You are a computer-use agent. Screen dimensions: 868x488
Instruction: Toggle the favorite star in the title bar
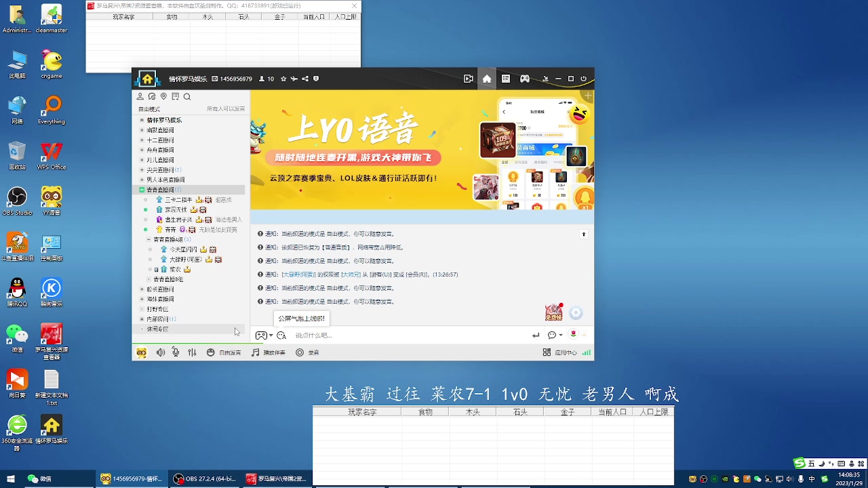(x=283, y=79)
